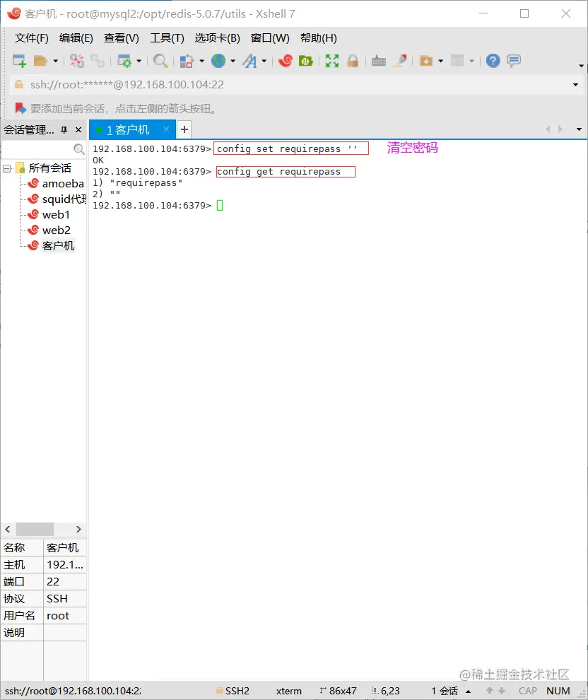The image size is (588, 700).
Task: Click the layout panel toolbar icon
Action: [x=457, y=61]
